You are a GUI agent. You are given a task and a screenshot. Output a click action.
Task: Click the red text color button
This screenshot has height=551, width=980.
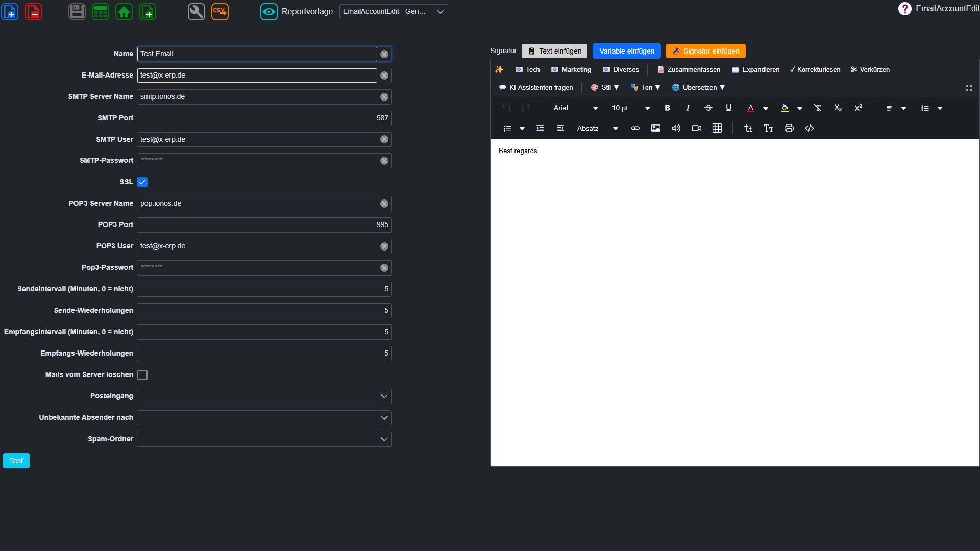[x=750, y=108]
